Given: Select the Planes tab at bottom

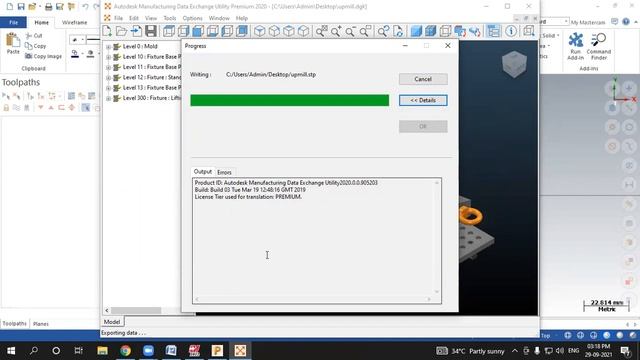Looking at the screenshot, I should 40,324.
